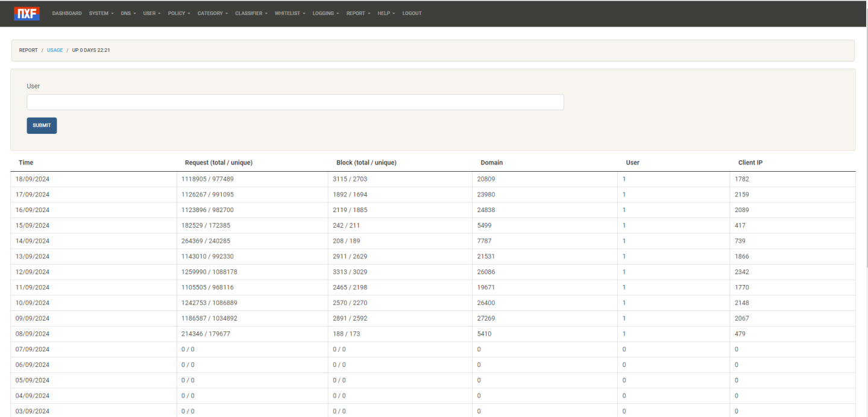The image size is (868, 417).
Task: Select request value 1259990 / 1088178
Action: pyautogui.click(x=210, y=272)
